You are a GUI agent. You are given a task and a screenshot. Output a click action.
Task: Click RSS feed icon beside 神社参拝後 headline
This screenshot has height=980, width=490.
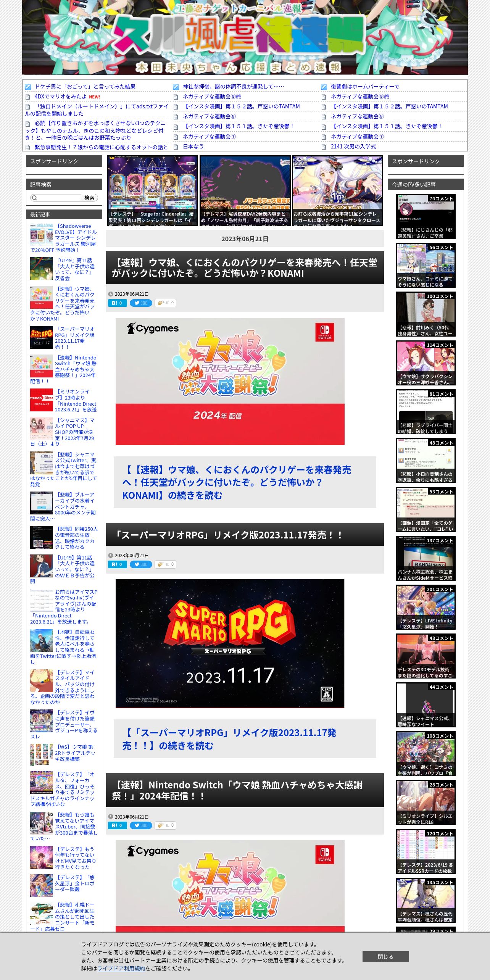coord(176,87)
